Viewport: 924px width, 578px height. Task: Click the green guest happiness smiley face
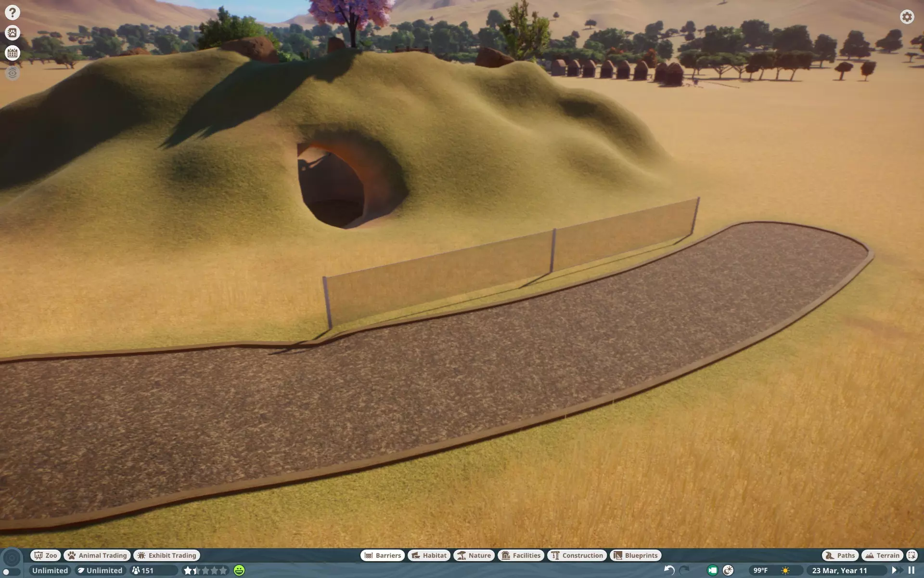point(239,570)
